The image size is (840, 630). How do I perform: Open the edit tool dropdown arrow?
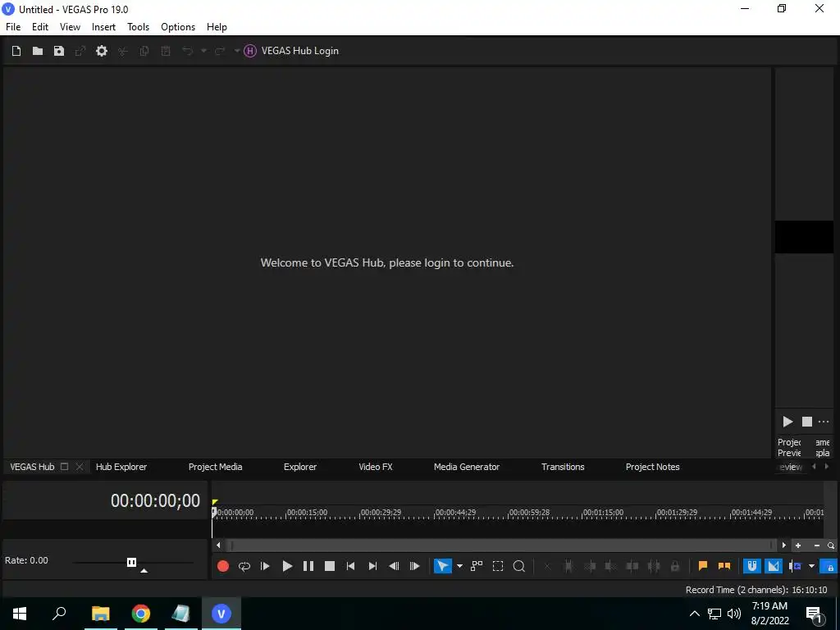[459, 566]
